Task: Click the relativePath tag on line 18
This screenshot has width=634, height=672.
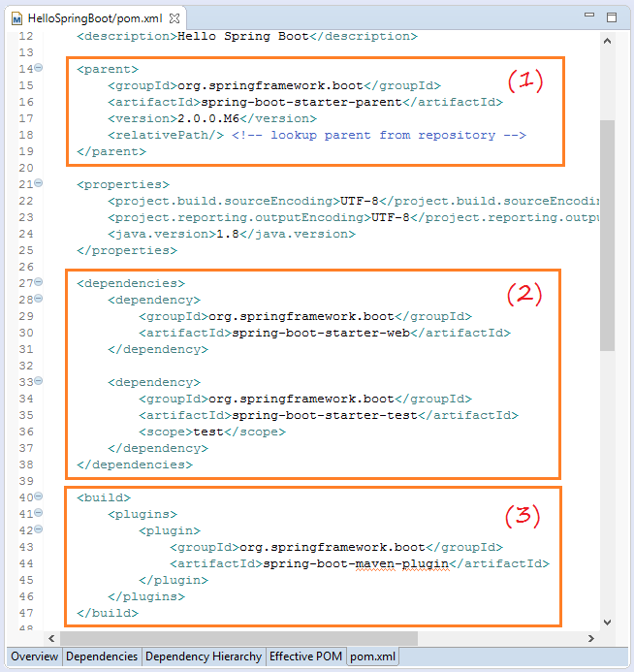Action: 166,135
